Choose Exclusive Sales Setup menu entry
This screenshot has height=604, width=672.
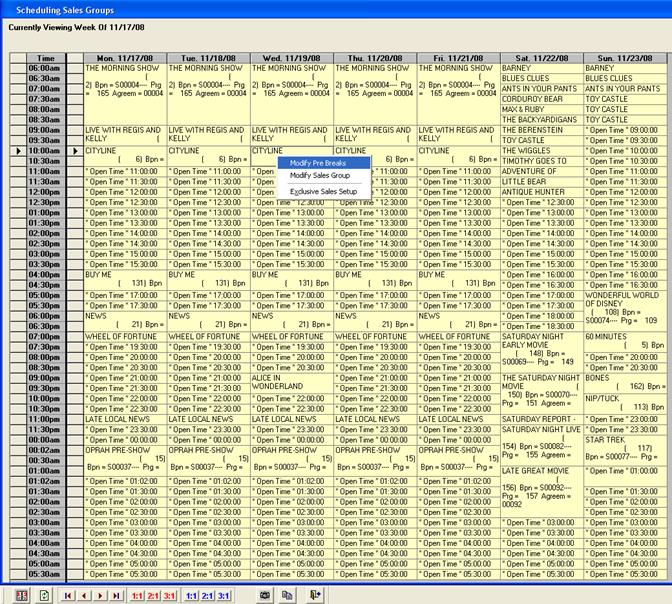[x=323, y=191]
